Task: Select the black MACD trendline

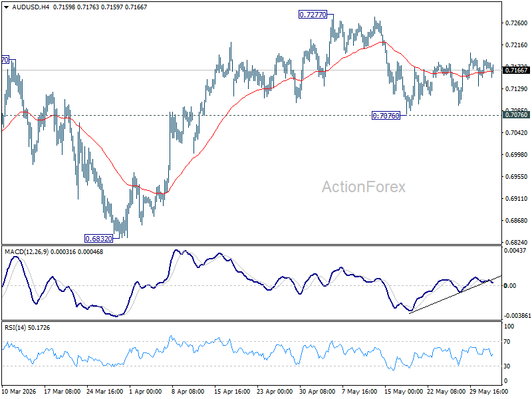Action: pyautogui.click(x=455, y=295)
